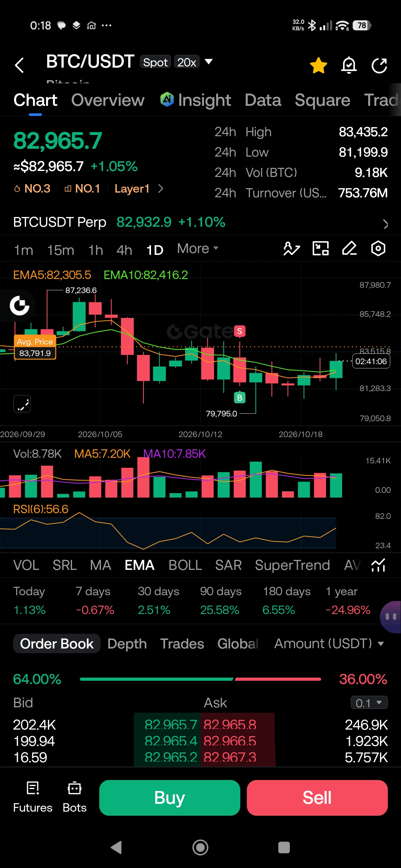
Task: Open chart settings hexagon icon
Action: pos(378,249)
